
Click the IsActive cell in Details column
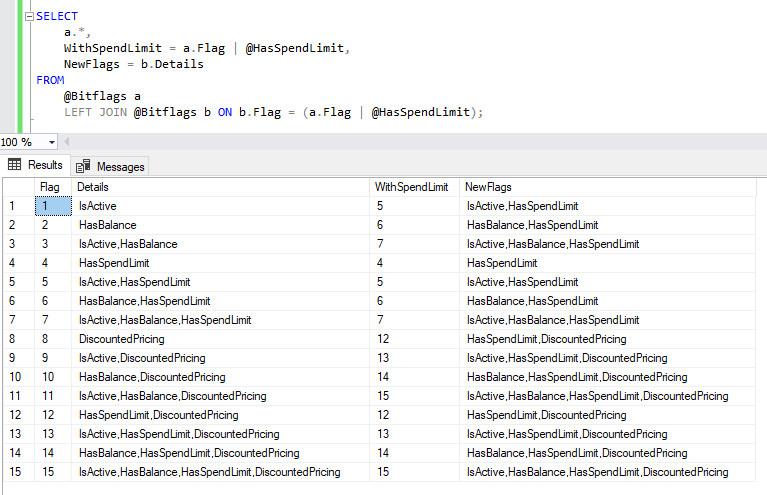click(98, 206)
